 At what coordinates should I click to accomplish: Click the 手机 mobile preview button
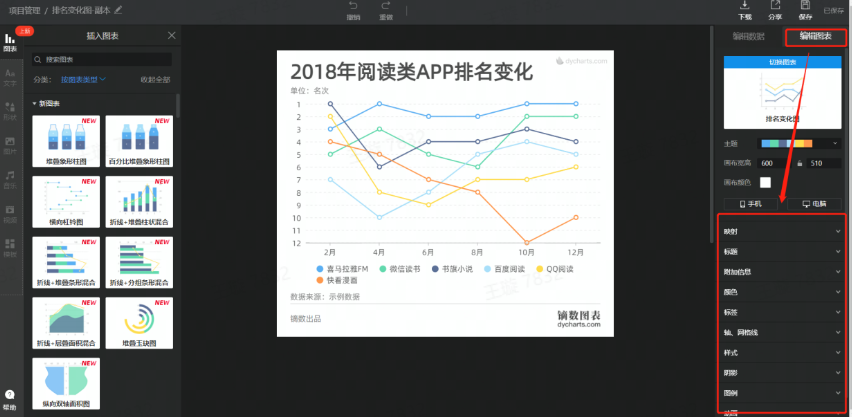click(750, 204)
